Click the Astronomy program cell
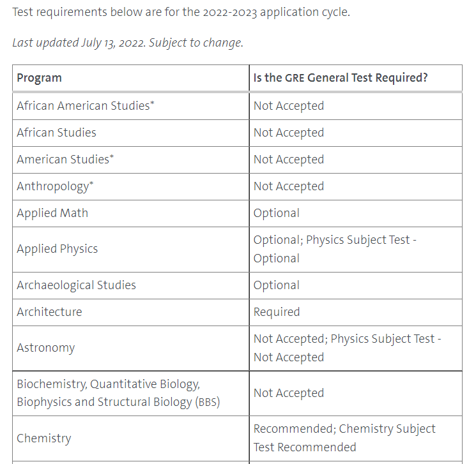This screenshot has height=464, width=476. [x=46, y=348]
